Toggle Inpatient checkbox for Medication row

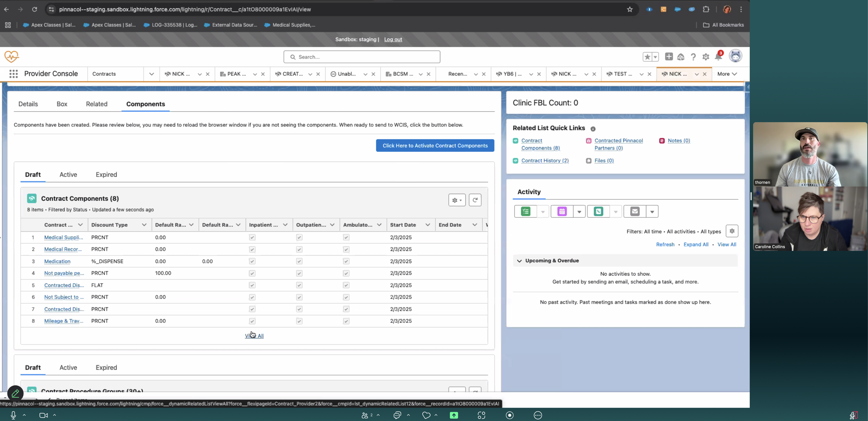252,261
